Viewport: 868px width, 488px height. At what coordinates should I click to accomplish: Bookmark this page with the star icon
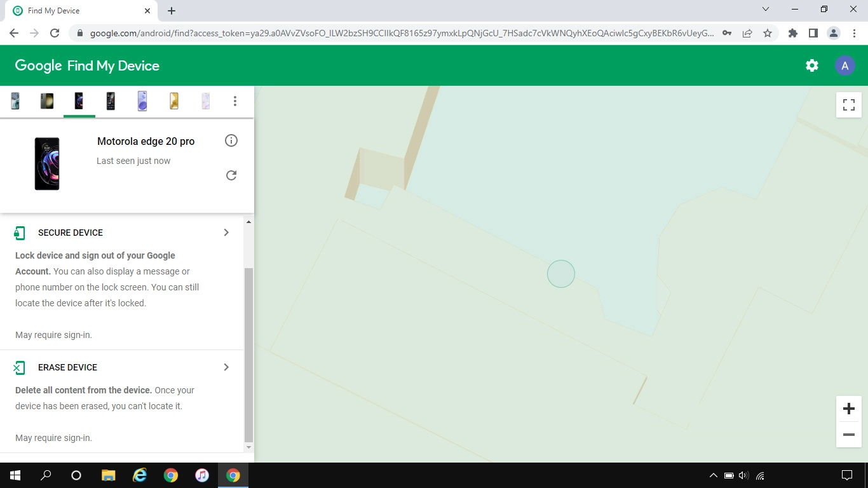pyautogui.click(x=768, y=33)
